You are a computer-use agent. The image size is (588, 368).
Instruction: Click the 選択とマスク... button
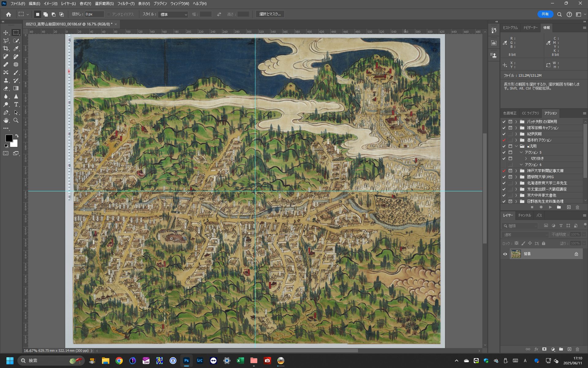[x=270, y=14]
